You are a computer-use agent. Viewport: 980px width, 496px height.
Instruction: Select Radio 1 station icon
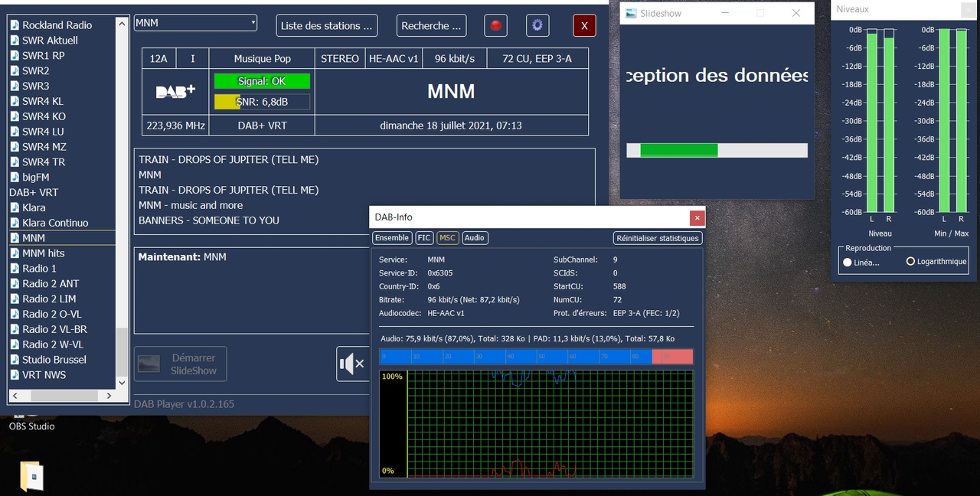(15, 269)
